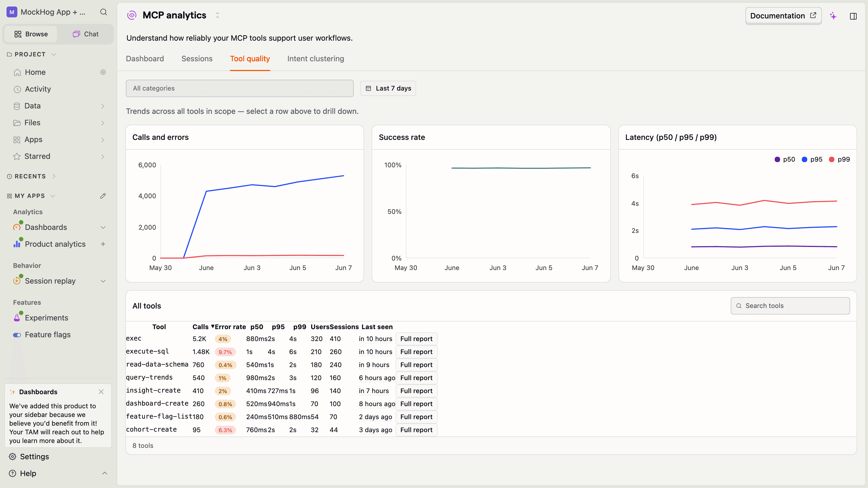Switch to Browse mode
The height and width of the screenshot is (488, 868).
[x=31, y=34]
